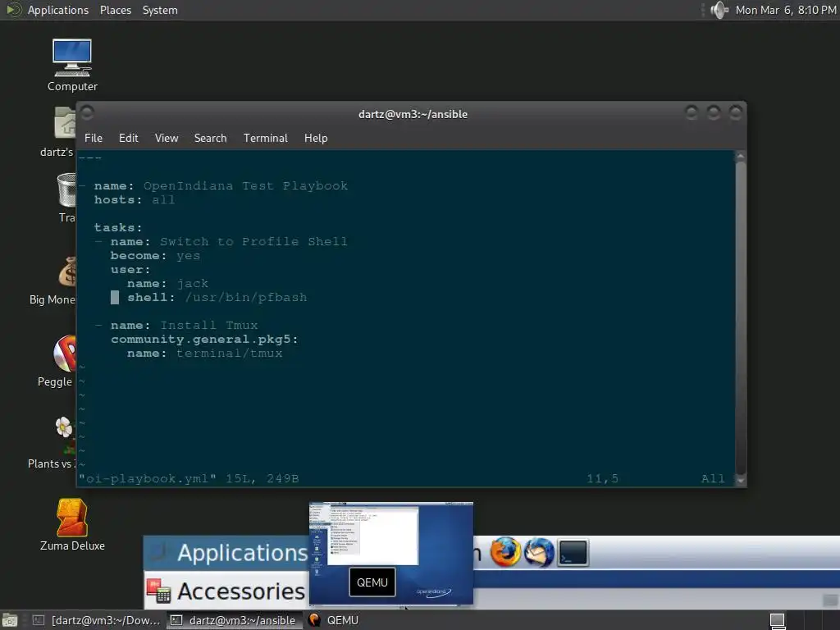Switch to dartz@vm3:~/Dow... taskbar window
The image size is (840, 630).
(x=97, y=620)
